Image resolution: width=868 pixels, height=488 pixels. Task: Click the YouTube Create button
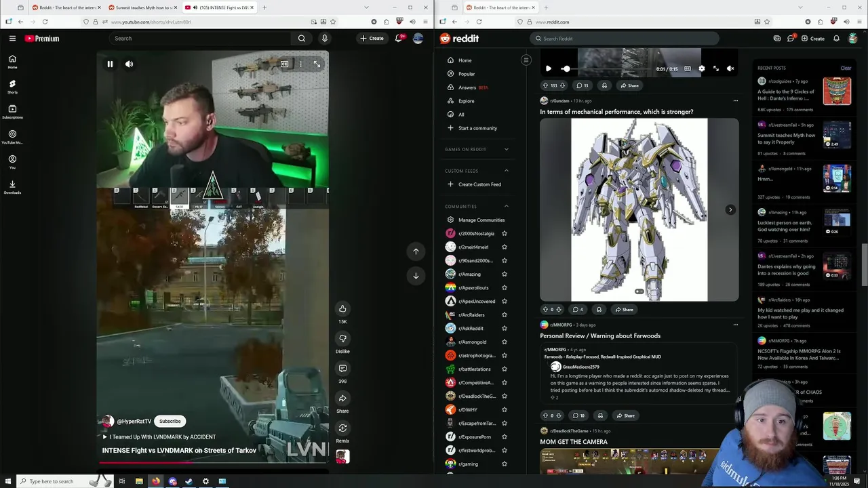click(372, 39)
